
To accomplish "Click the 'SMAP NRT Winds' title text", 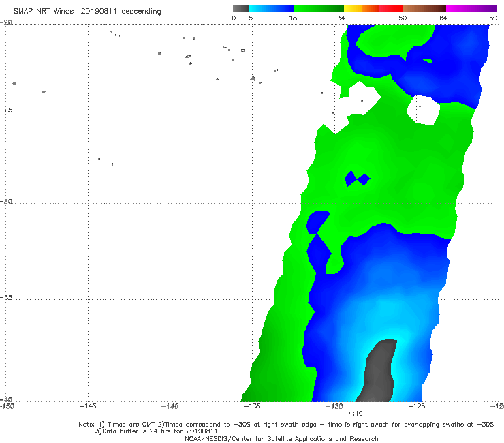I will 44,11.
